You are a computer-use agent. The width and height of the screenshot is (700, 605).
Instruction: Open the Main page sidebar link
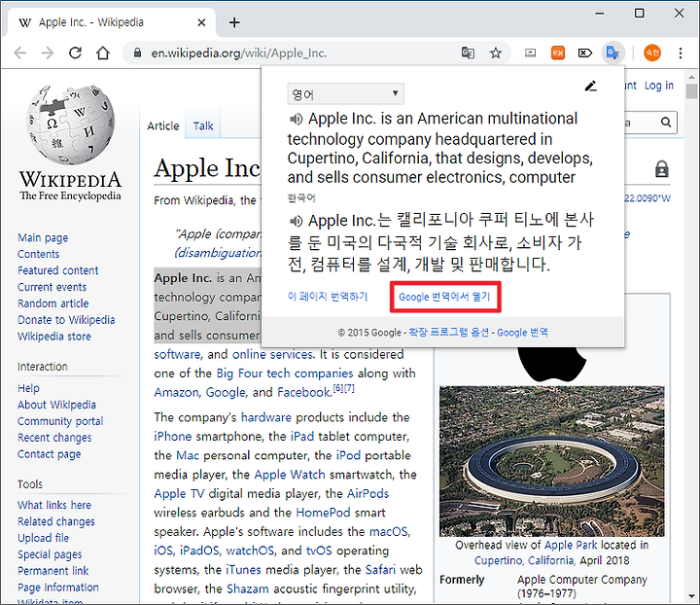pyautogui.click(x=43, y=237)
